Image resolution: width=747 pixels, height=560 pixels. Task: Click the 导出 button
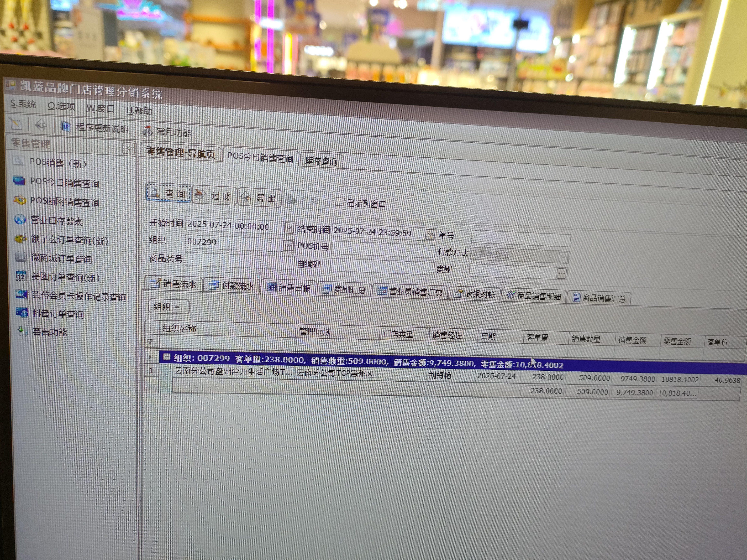point(260,198)
